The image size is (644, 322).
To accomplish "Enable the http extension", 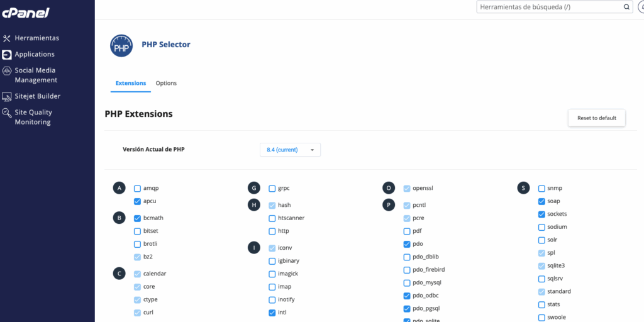I will [272, 231].
